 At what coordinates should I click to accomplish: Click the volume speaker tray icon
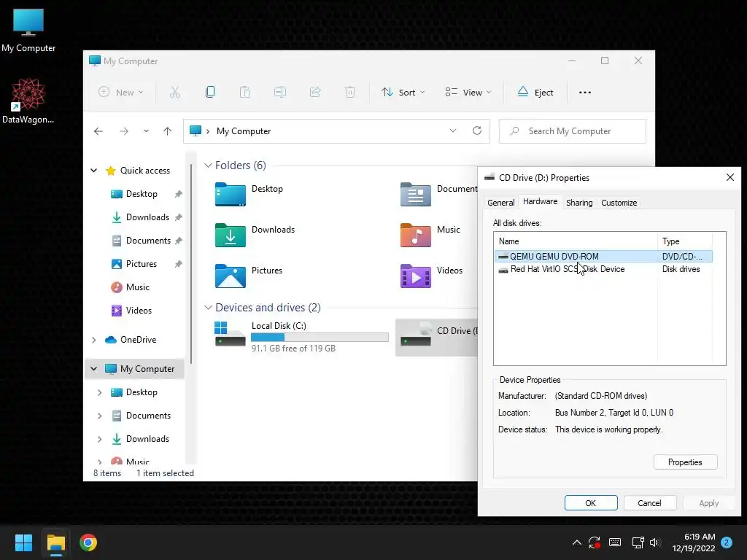654,542
